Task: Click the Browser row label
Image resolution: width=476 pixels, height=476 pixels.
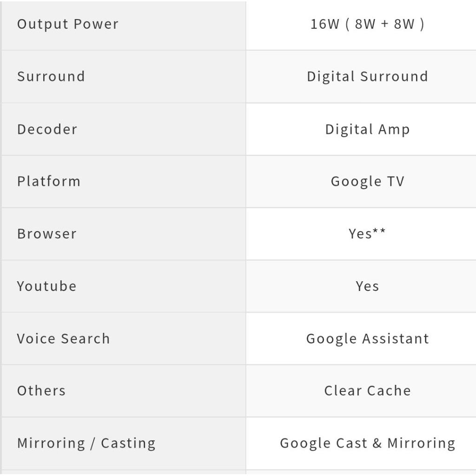Action: click(47, 233)
